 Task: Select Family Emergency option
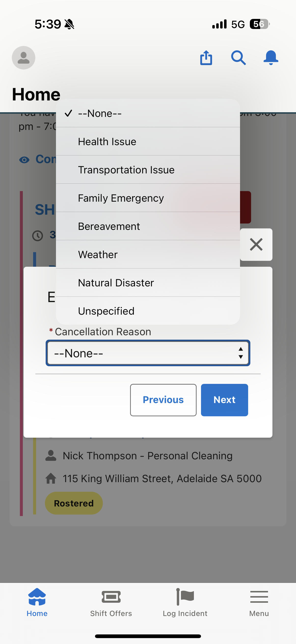[x=148, y=198]
